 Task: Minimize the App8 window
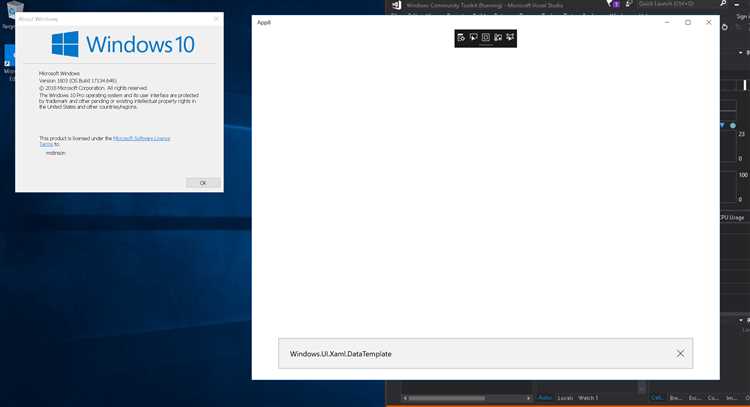(x=667, y=22)
